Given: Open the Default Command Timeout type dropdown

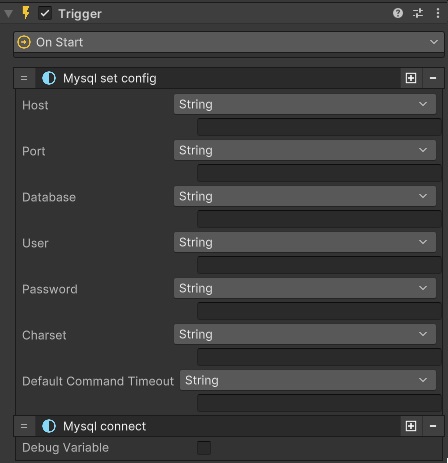Looking at the screenshot, I should pos(308,380).
